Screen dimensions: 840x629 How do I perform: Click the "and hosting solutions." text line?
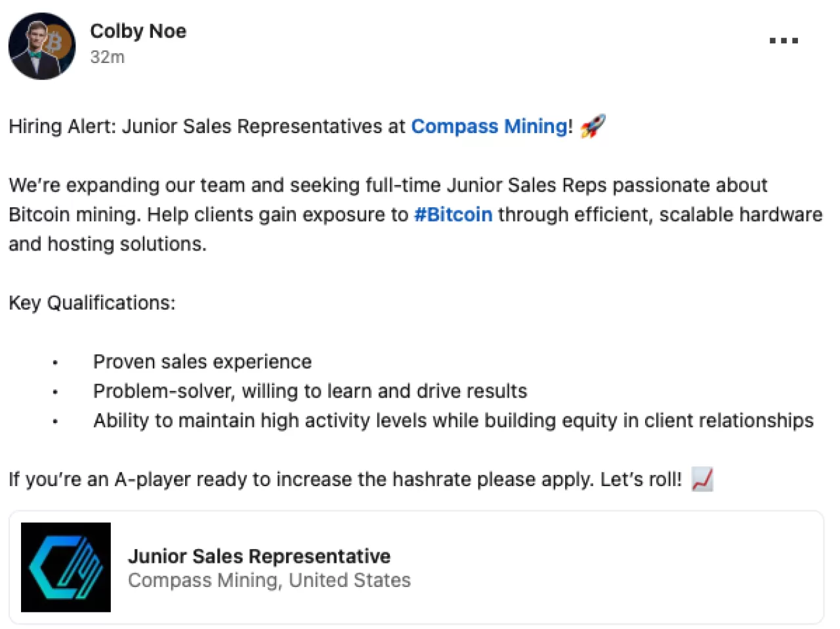tap(108, 244)
